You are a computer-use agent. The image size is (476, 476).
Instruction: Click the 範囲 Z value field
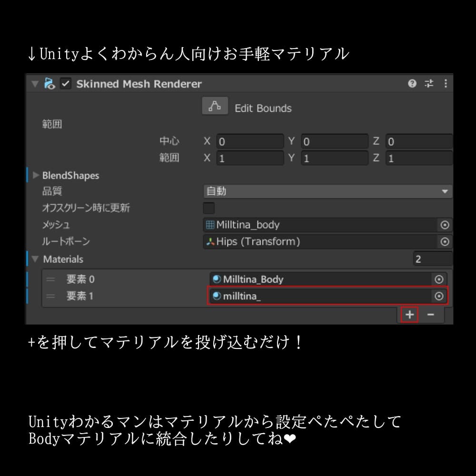click(419, 158)
